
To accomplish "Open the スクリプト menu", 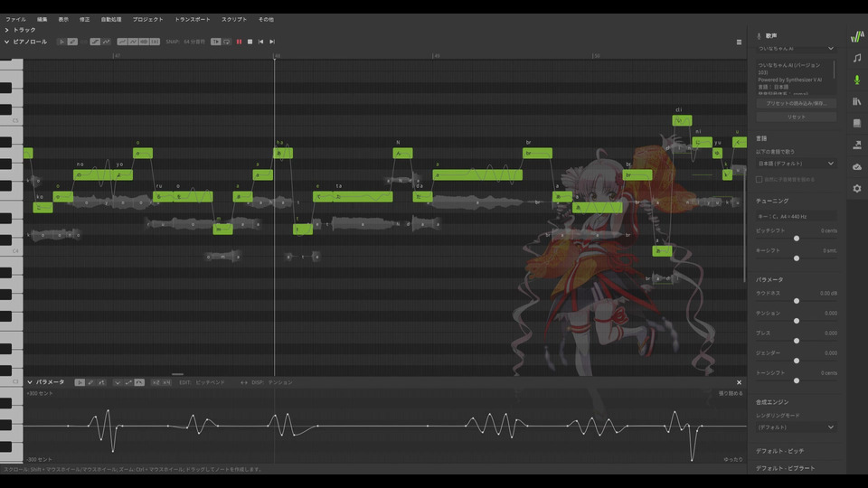I will click(234, 19).
